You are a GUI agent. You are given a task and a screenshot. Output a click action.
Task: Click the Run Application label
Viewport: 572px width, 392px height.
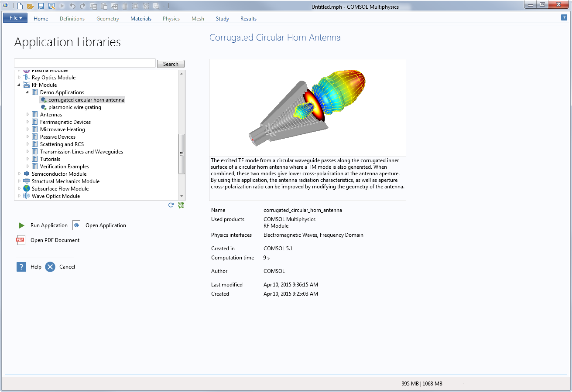pyautogui.click(x=49, y=225)
